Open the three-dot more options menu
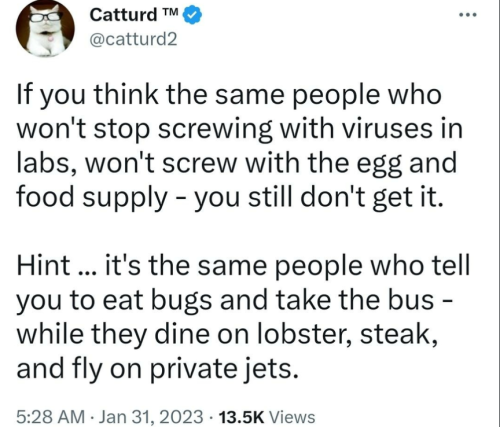The height and width of the screenshot is (427, 500). pyautogui.click(x=468, y=15)
